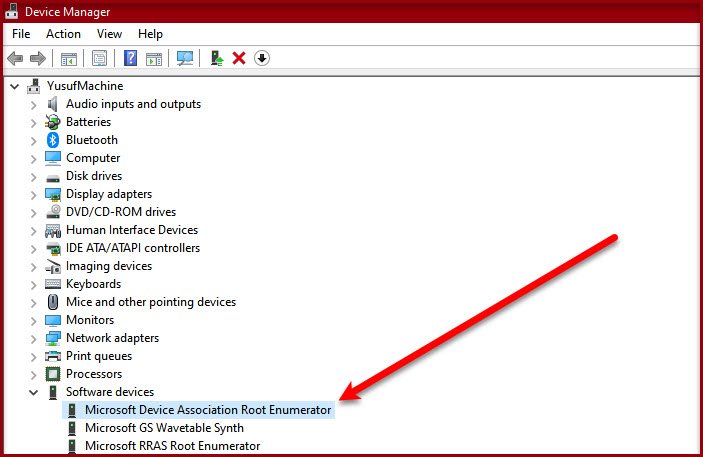Open the File menu

click(21, 34)
